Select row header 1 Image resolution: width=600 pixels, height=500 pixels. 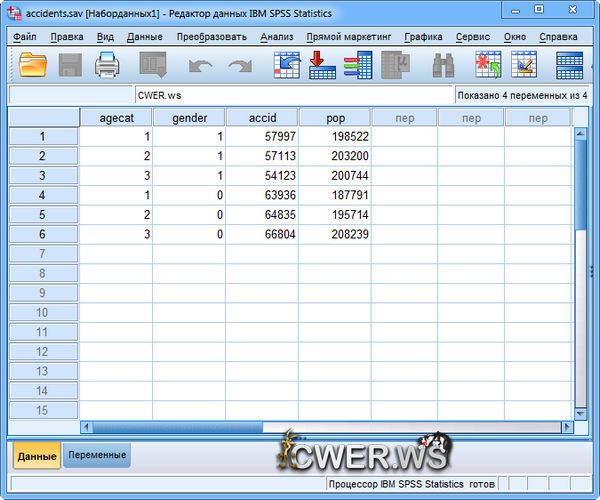click(x=43, y=137)
